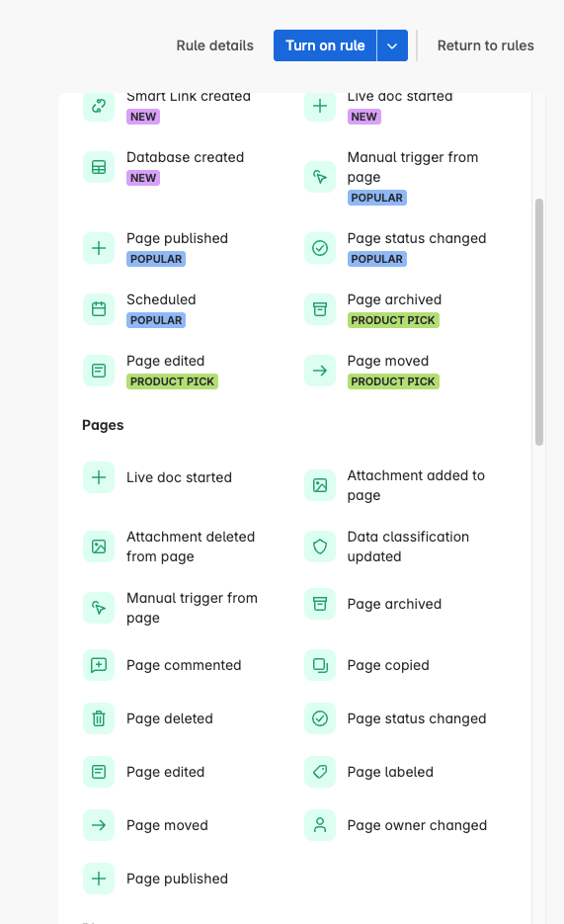Choose Attachment deleted from page trigger
The width and height of the screenshot is (564, 924).
pos(177,546)
